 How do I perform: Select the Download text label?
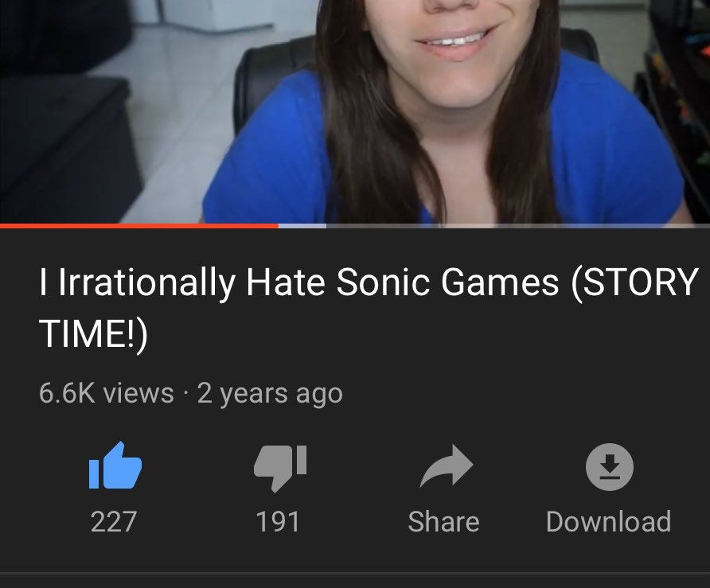(609, 521)
